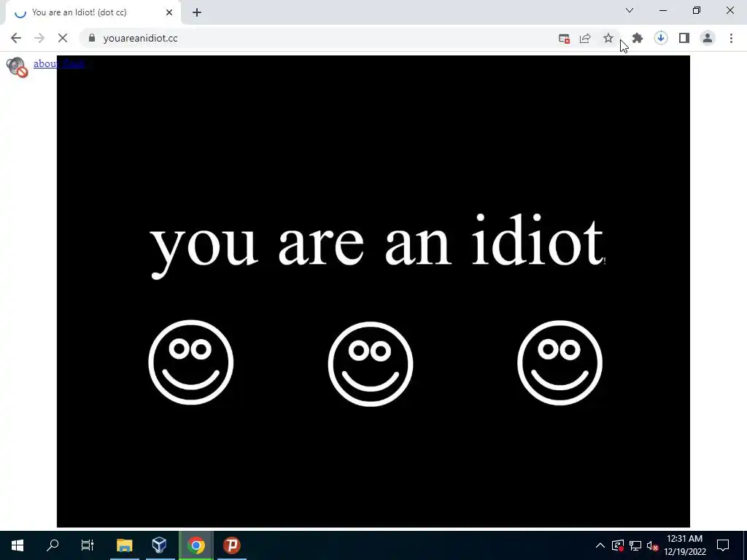This screenshot has width=747, height=560.
Task: Switch to Chrome in the taskbar
Action: pos(196,545)
